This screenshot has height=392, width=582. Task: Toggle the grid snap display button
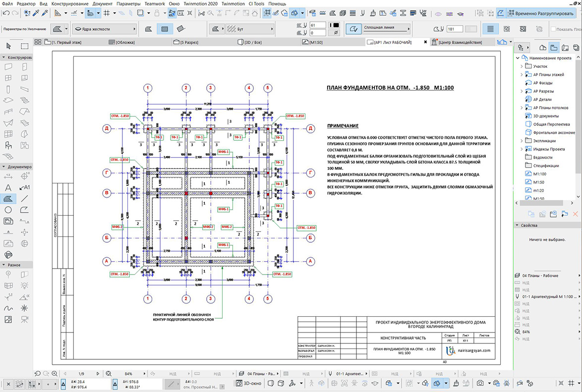coord(107,13)
